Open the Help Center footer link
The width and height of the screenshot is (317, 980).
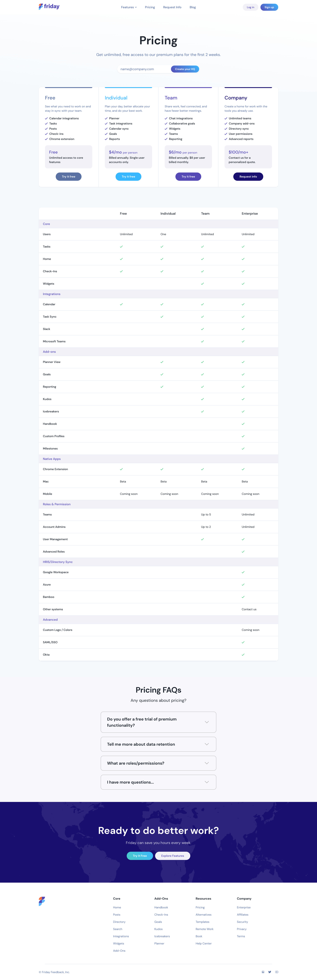[x=203, y=943]
